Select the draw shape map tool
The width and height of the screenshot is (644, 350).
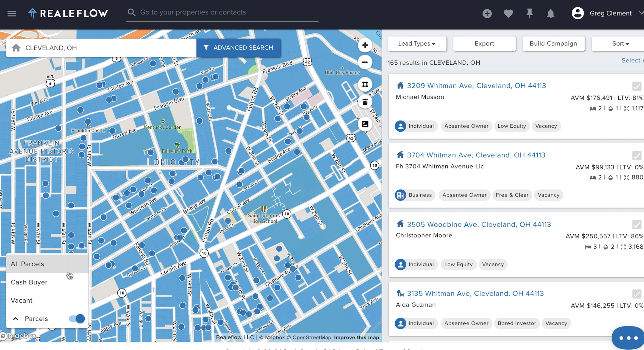pos(365,84)
